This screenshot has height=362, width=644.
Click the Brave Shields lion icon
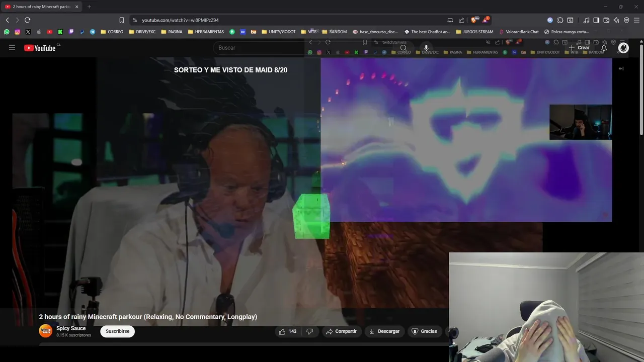click(x=473, y=20)
